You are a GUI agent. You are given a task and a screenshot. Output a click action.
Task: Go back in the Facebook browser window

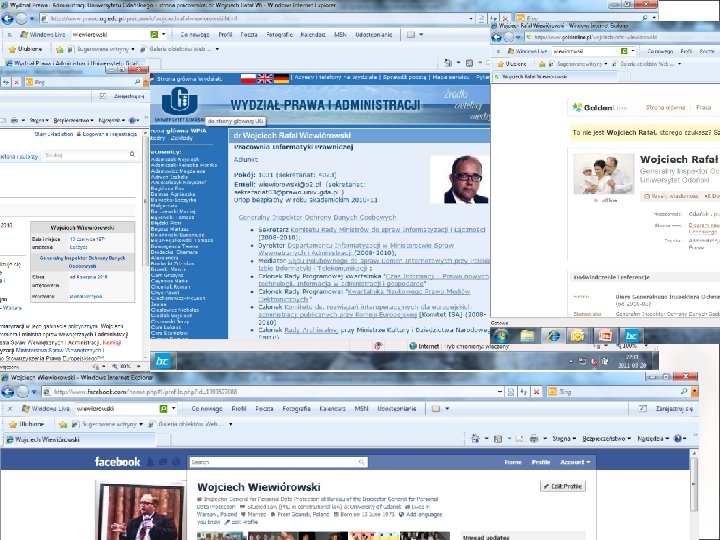(x=8, y=392)
